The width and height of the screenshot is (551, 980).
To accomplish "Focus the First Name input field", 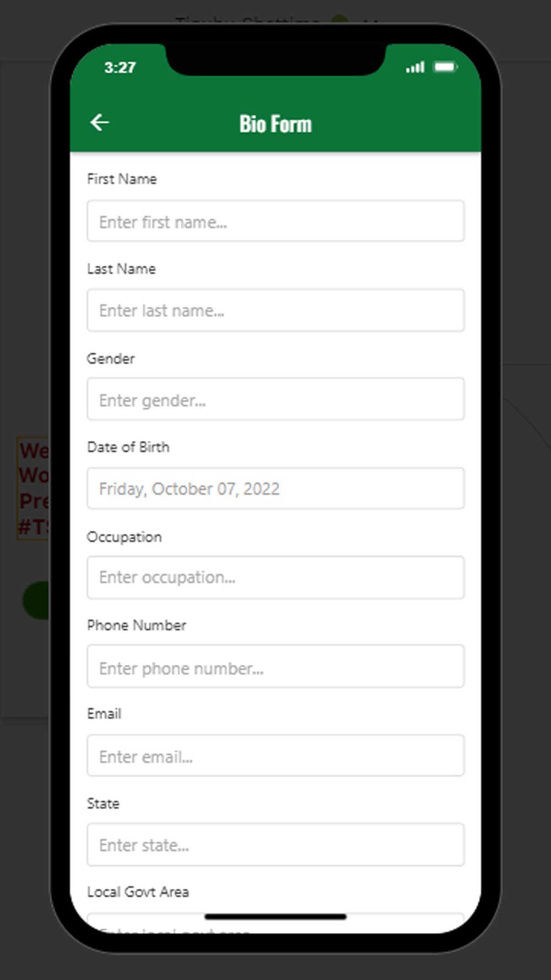I will point(275,222).
